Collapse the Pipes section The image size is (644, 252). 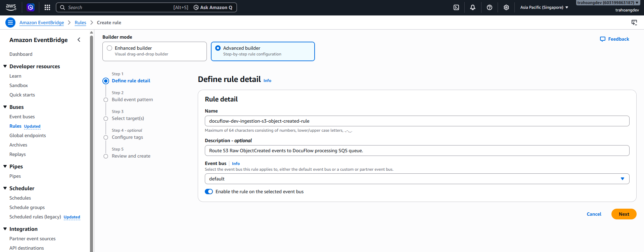click(5, 166)
